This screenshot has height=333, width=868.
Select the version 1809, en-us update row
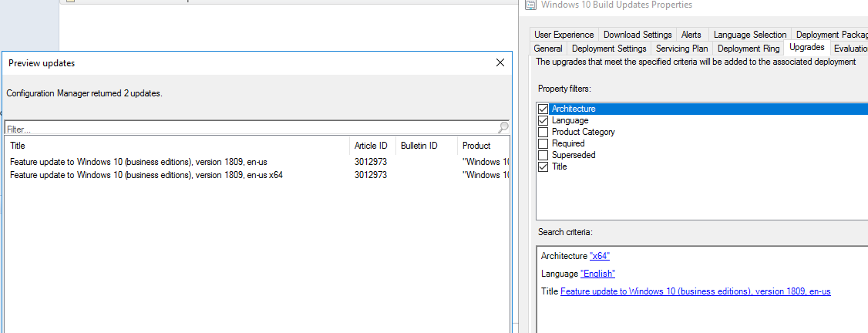[x=257, y=162]
